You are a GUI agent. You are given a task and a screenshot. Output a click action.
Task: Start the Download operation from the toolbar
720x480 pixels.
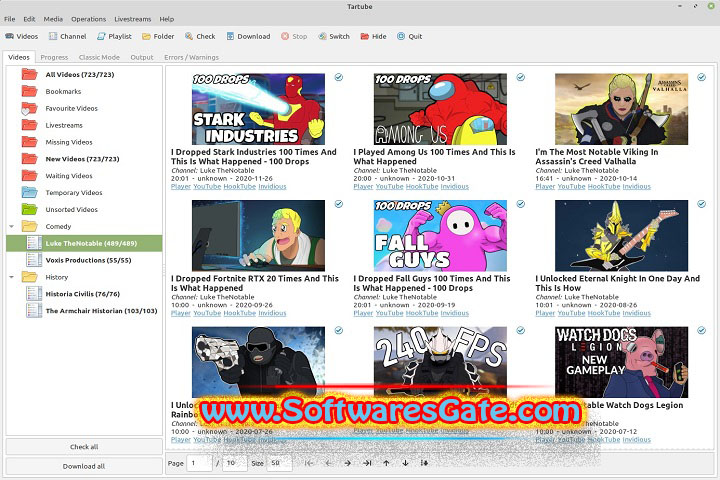click(248, 36)
